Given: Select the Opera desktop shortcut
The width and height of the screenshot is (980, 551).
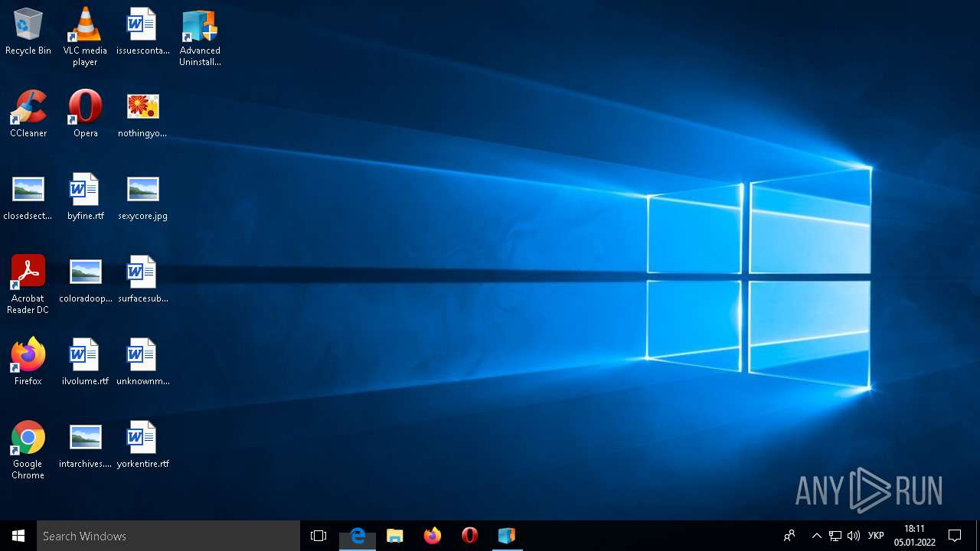Looking at the screenshot, I should tap(85, 115).
